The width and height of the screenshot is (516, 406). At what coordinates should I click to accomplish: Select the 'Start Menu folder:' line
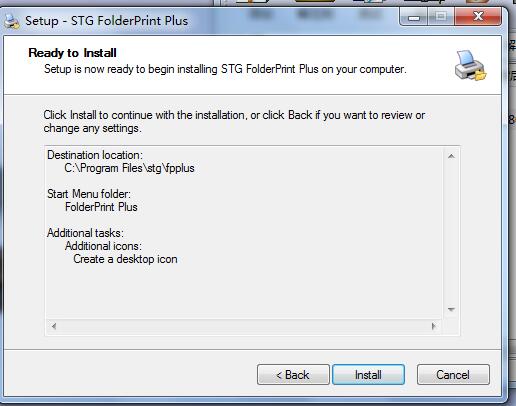pyautogui.click(x=89, y=194)
